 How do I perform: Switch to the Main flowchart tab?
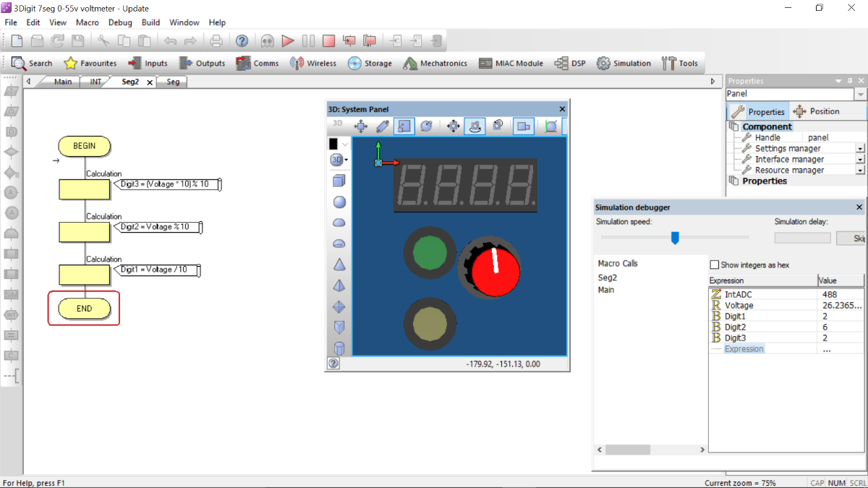coord(63,82)
